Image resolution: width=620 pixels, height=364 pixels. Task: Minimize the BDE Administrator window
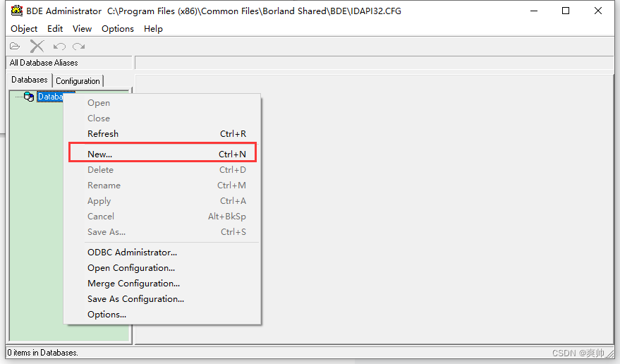[534, 11]
